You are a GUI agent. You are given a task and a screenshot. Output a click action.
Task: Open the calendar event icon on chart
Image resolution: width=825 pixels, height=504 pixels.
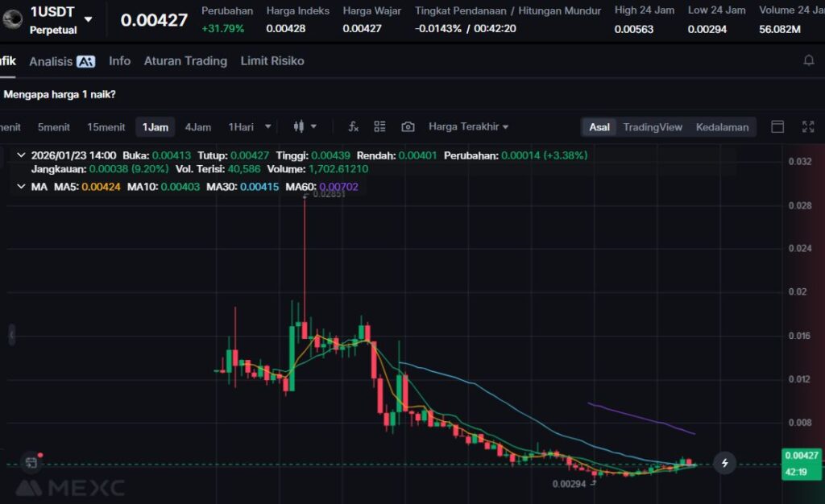[31, 462]
